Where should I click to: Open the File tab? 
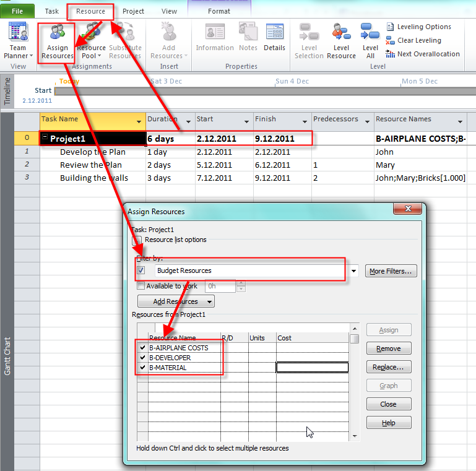(17, 11)
